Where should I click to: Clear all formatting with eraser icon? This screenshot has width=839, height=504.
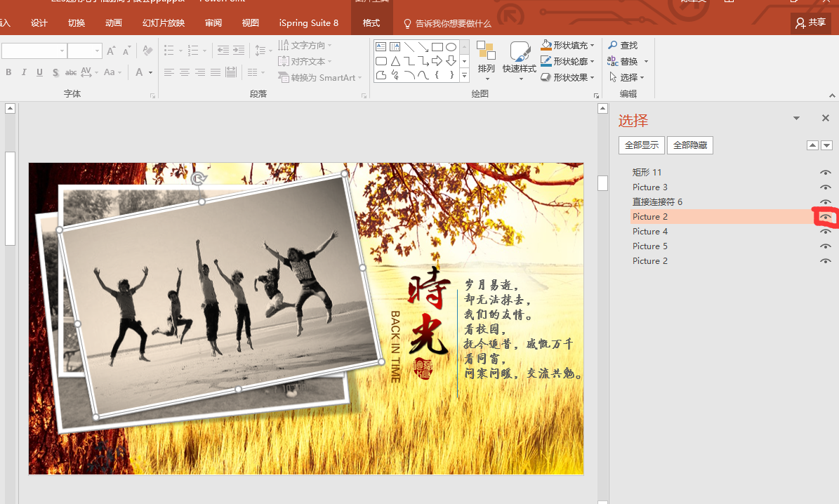(147, 51)
